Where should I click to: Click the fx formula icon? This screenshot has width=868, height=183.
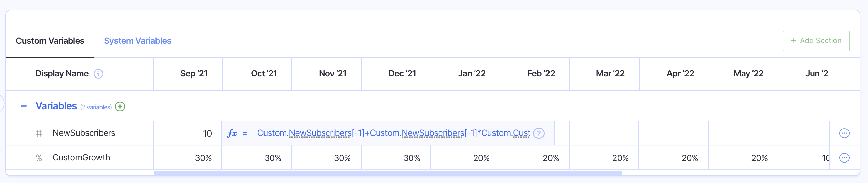coord(232,133)
